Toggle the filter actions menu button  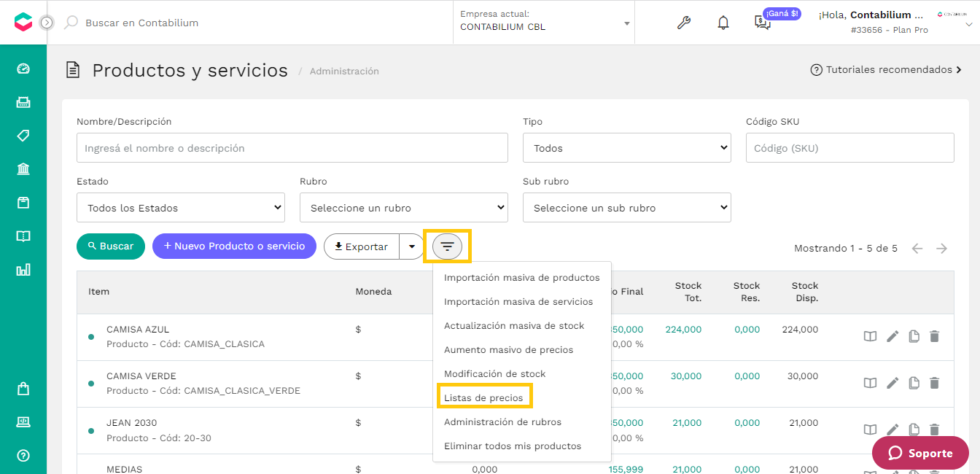[x=448, y=246]
